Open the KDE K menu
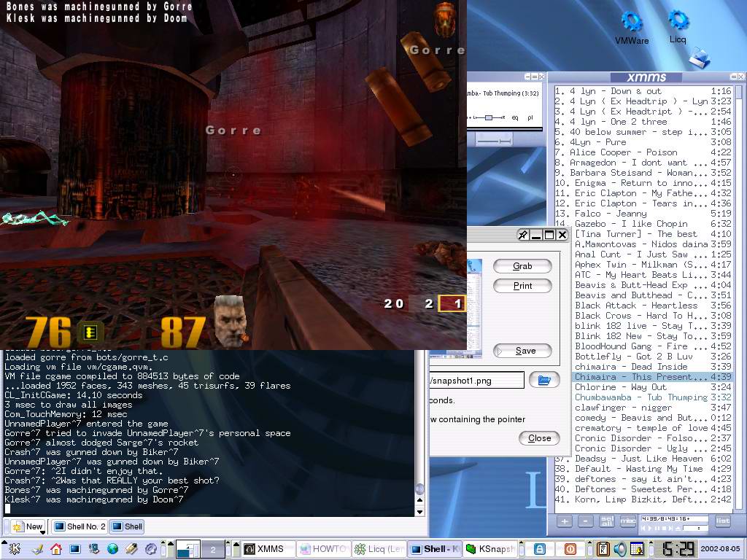Viewport: 747px width, 560px height. click(x=15, y=549)
